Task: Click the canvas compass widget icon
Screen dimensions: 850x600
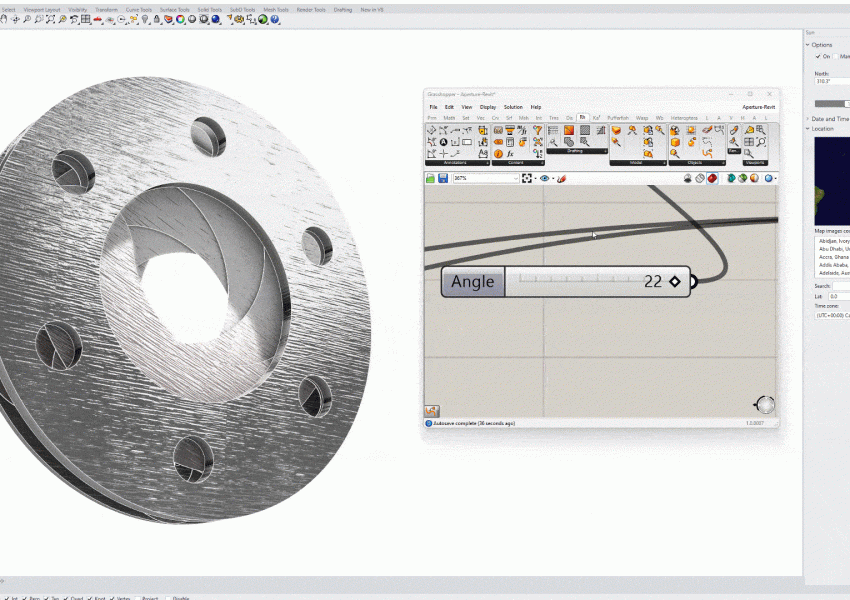Action: click(x=764, y=404)
